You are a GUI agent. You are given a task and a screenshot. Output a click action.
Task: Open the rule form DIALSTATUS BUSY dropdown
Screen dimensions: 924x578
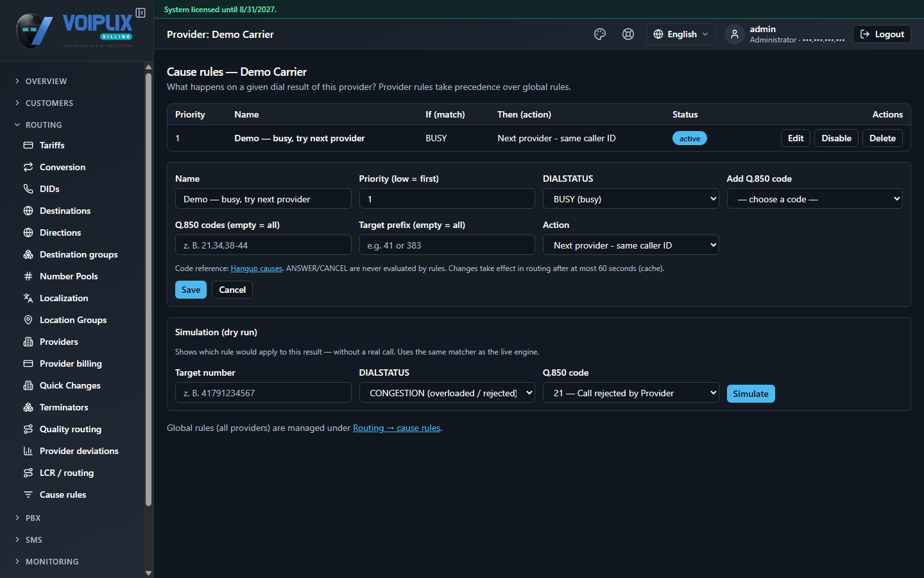631,199
